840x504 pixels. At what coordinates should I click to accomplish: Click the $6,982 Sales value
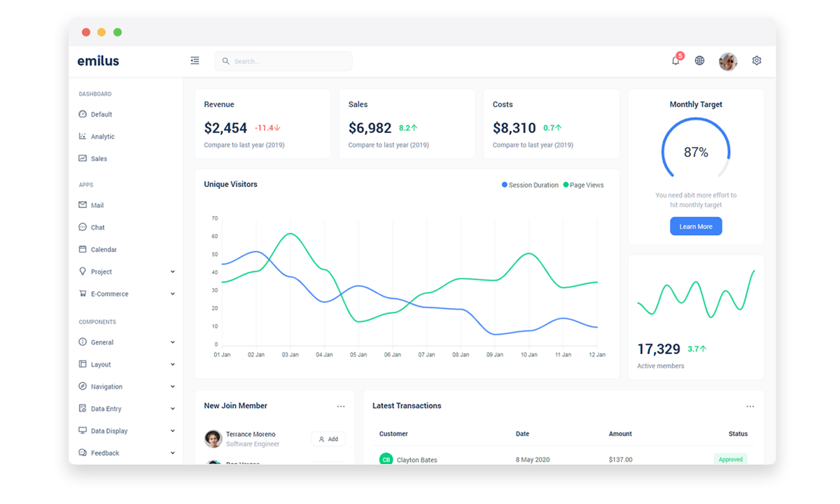[x=370, y=128]
